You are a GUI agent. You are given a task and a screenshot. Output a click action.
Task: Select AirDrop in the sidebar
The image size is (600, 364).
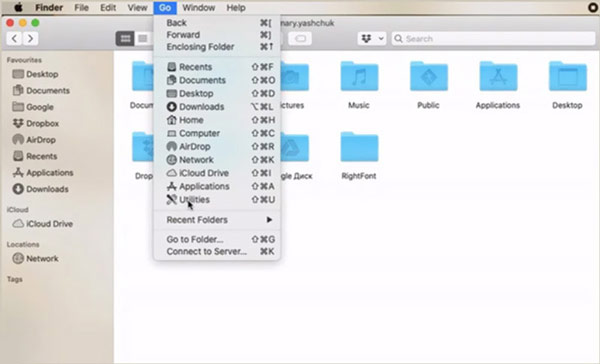[x=34, y=140]
